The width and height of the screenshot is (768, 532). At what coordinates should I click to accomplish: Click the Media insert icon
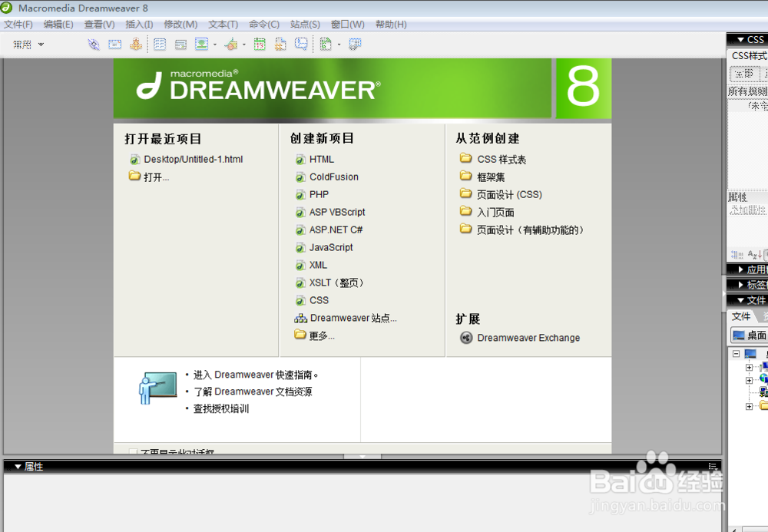pos(231,45)
